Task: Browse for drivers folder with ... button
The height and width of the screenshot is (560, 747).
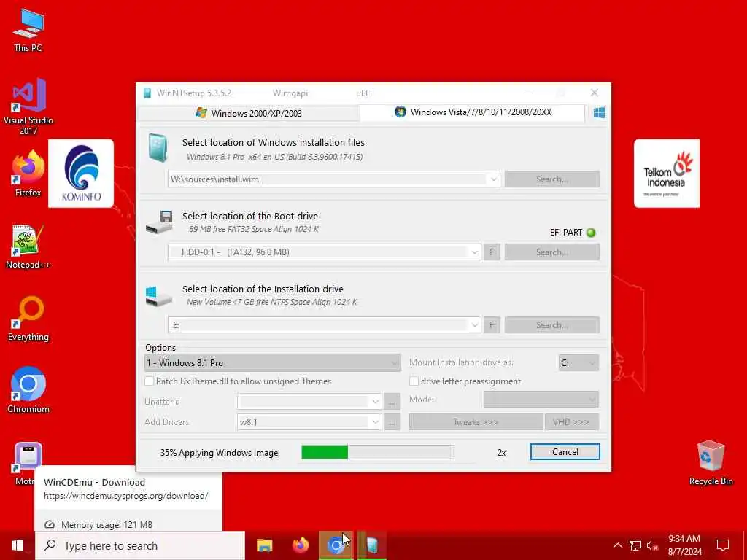Action: click(392, 422)
